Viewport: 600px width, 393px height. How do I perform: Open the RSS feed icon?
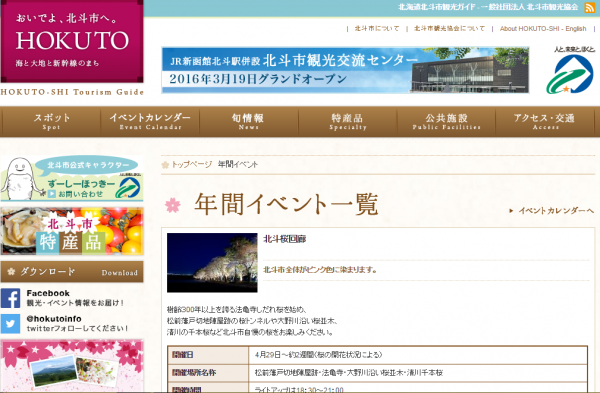pos(589,7)
